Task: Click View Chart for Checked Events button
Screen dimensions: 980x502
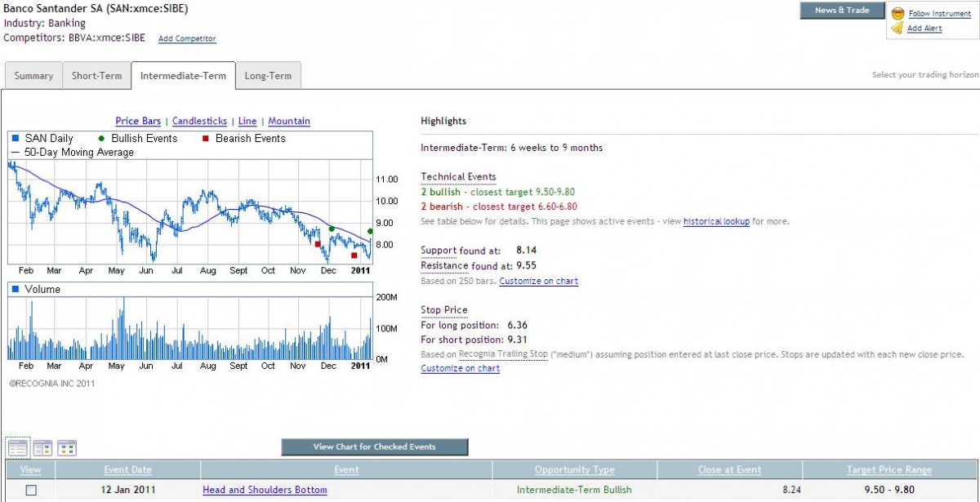Action: [x=375, y=446]
